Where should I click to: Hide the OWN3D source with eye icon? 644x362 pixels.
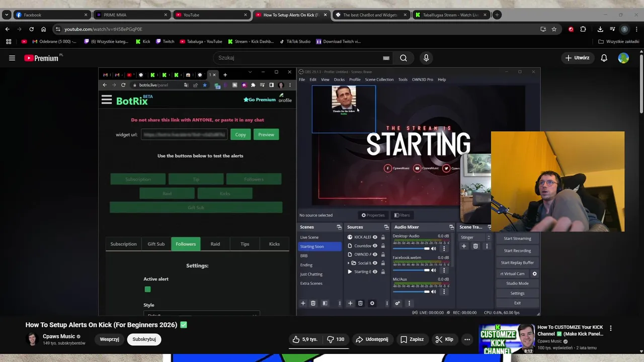[375, 254]
